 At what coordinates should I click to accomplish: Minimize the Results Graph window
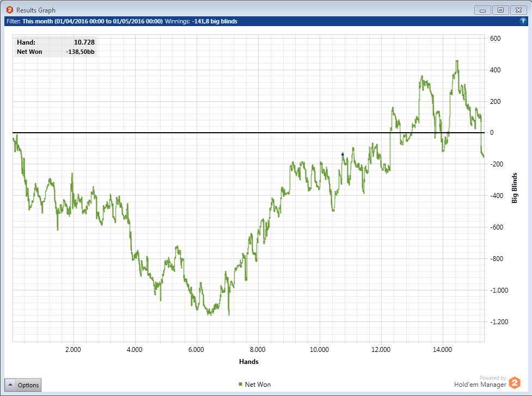[x=482, y=10]
